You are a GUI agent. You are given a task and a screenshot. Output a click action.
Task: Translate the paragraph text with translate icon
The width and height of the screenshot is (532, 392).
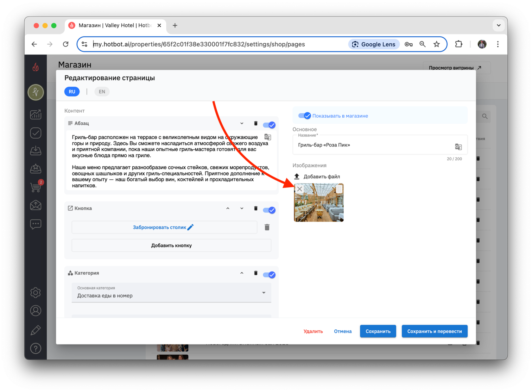(268, 137)
